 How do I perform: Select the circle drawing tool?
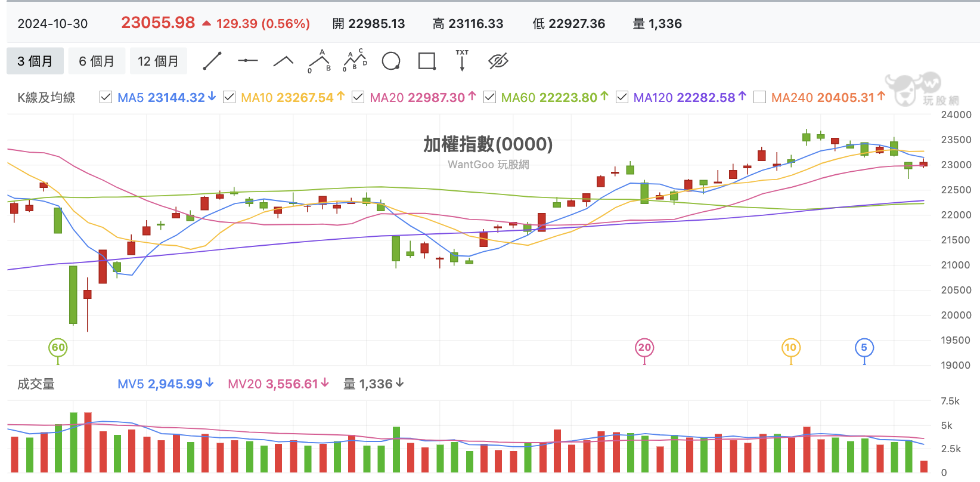(x=391, y=61)
